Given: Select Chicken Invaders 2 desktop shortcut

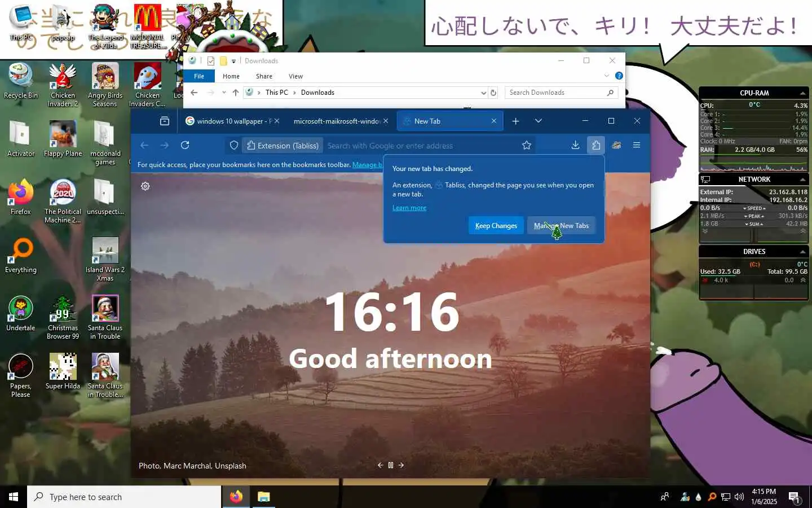Looking at the screenshot, I should pyautogui.click(x=63, y=85).
